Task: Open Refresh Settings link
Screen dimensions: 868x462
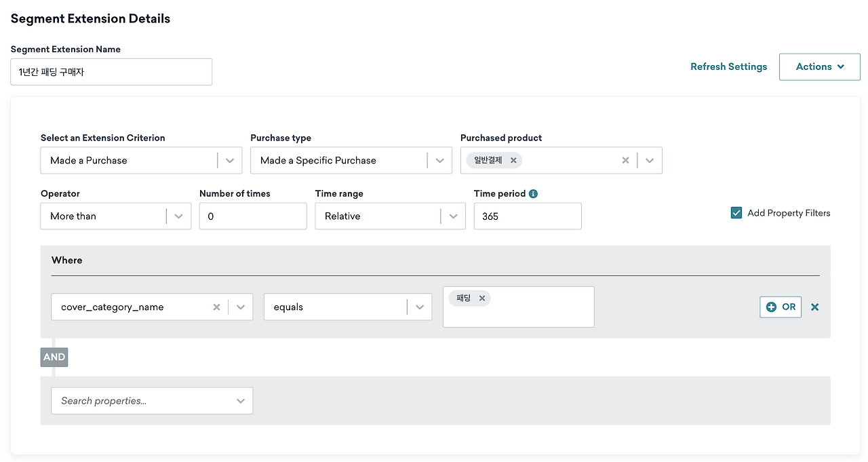Action: tap(729, 67)
